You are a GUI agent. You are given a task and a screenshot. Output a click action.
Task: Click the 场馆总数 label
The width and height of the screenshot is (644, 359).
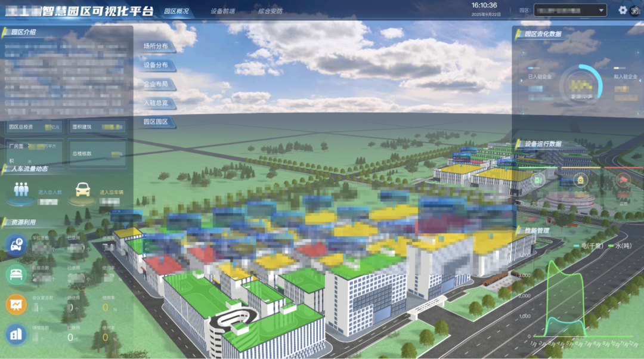41,328
